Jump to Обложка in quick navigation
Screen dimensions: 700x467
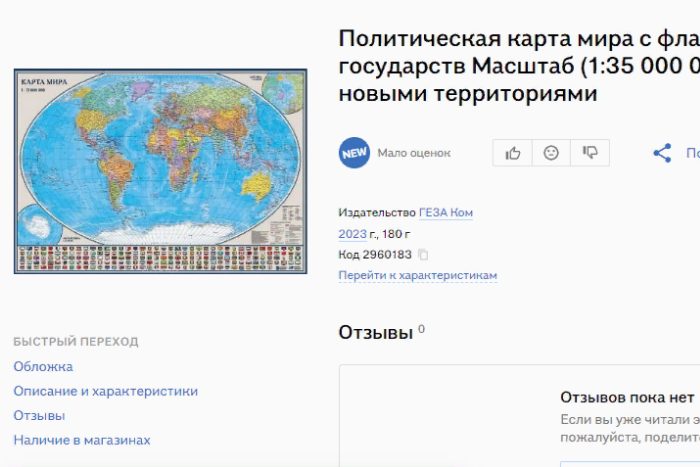click(x=43, y=367)
